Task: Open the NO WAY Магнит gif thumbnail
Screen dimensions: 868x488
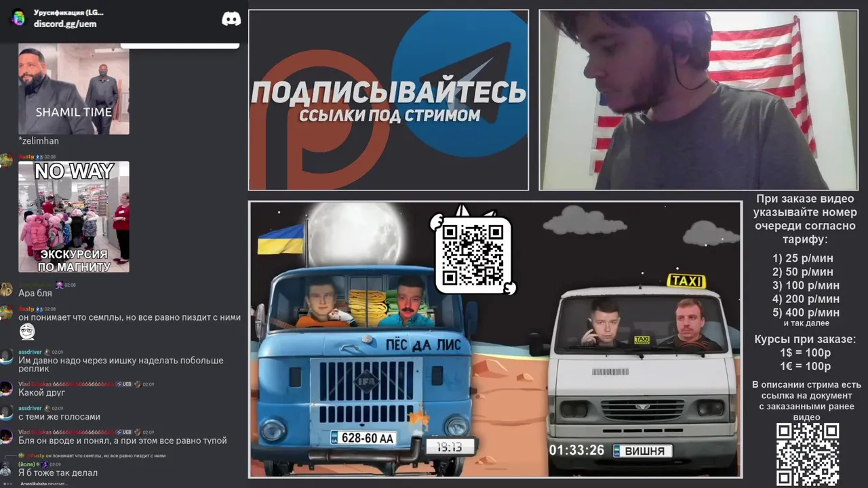Action: [74, 217]
